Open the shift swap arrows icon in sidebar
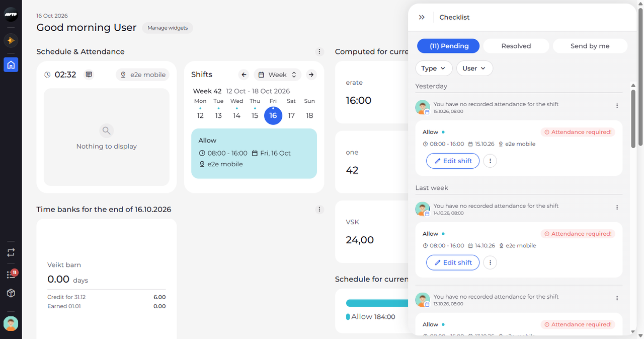 pos(11,252)
